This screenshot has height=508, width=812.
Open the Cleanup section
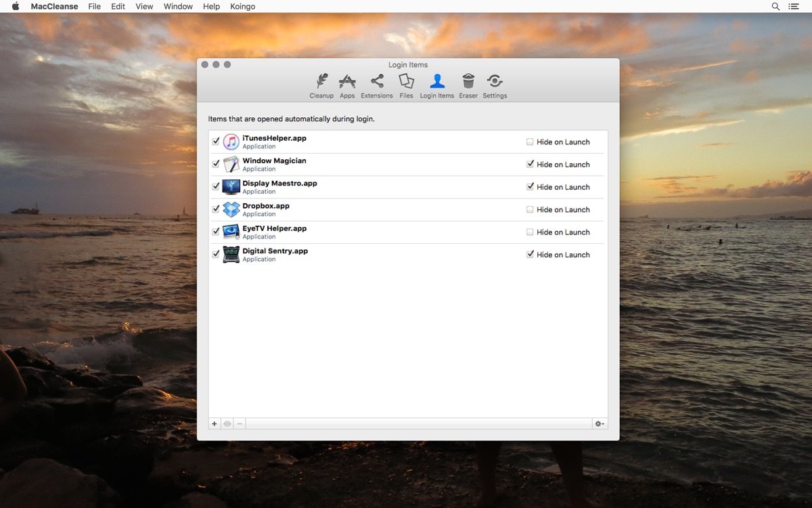pos(321,85)
